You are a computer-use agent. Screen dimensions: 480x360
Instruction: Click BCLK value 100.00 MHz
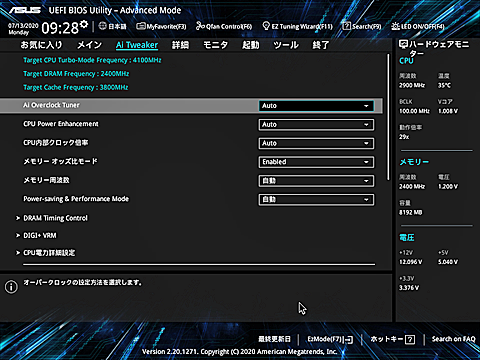click(x=414, y=111)
